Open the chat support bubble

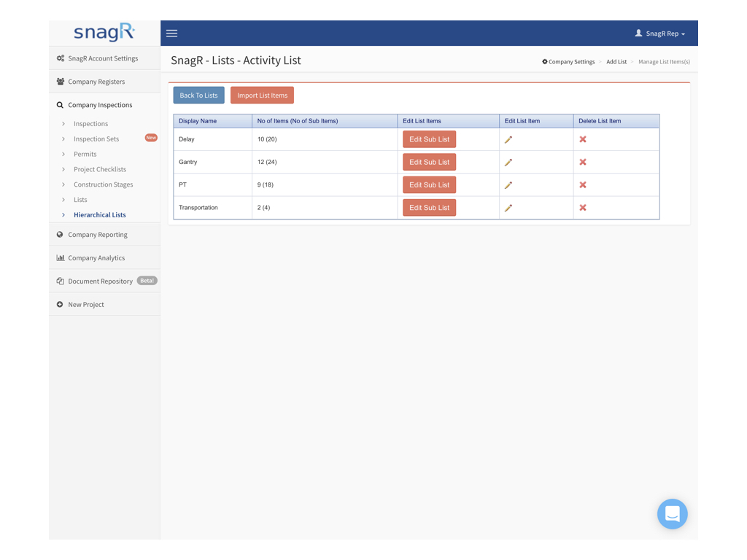click(x=672, y=514)
